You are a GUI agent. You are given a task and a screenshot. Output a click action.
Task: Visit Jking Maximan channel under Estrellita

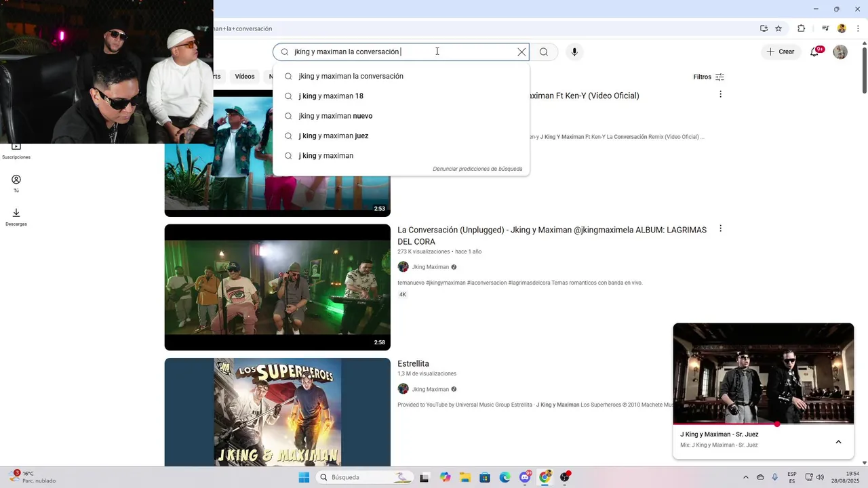point(431,390)
